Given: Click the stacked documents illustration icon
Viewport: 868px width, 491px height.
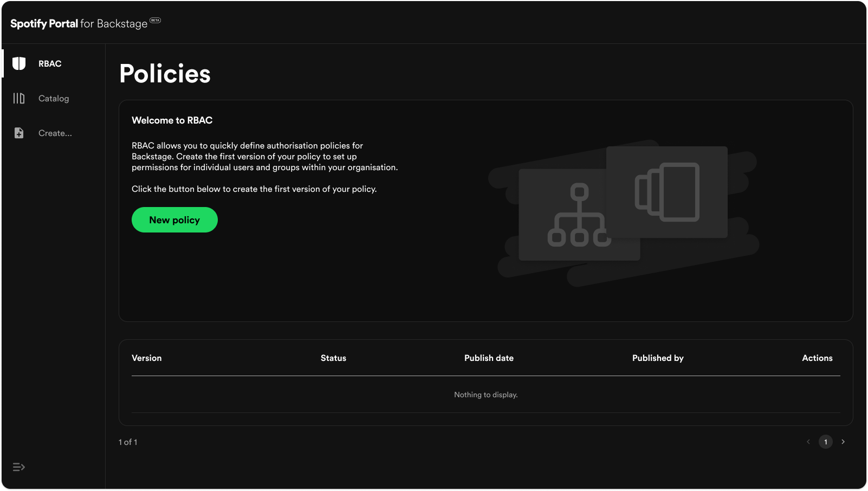Looking at the screenshot, I should click(667, 192).
